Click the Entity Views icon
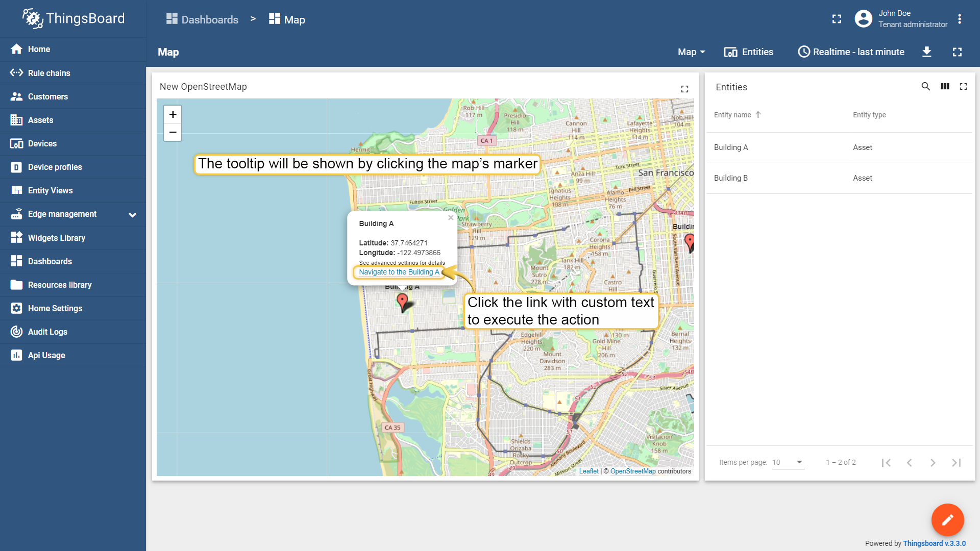Viewport: 980px width, 551px height. tap(16, 190)
